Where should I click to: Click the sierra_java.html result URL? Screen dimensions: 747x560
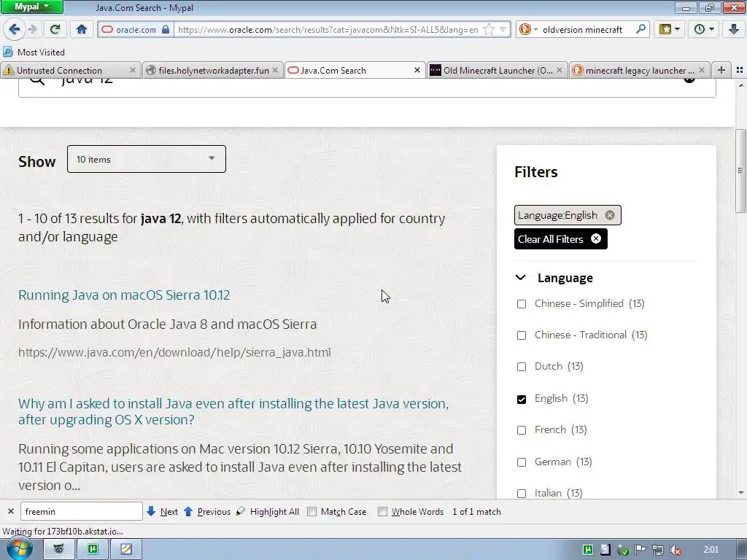[174, 352]
